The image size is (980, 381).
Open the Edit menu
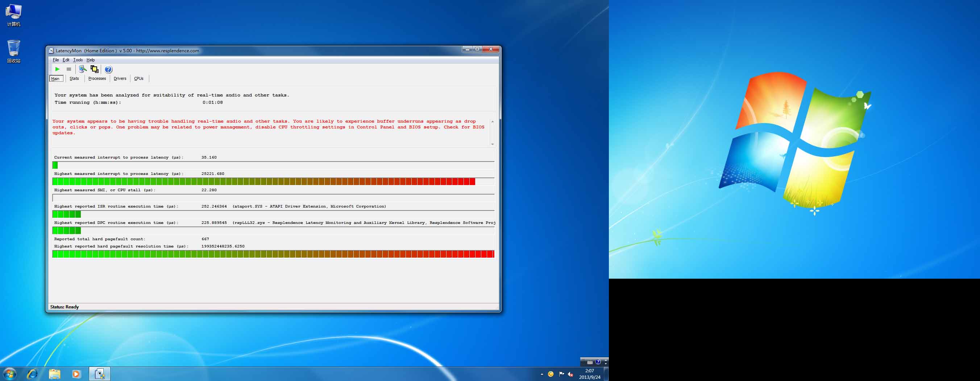[66, 60]
